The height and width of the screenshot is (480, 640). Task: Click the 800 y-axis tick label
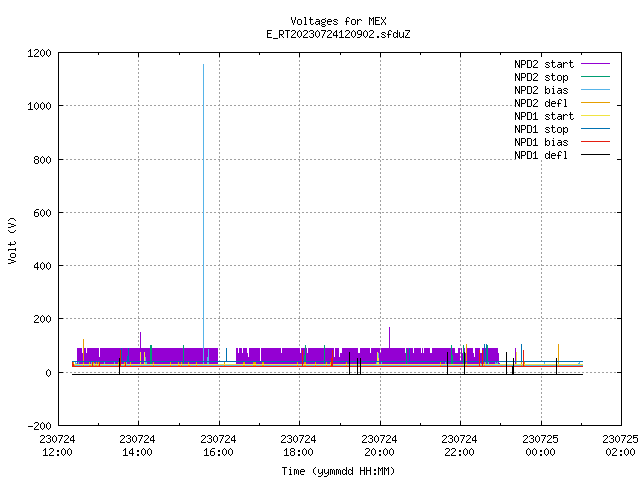42,160
